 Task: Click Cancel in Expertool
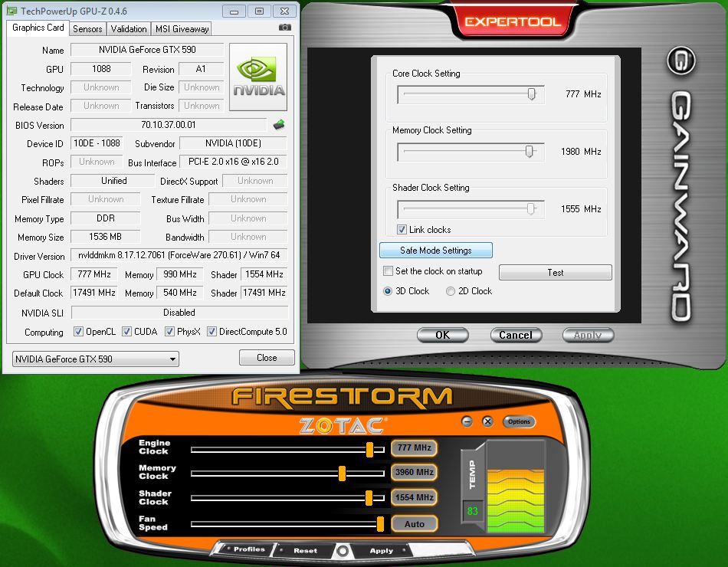pyautogui.click(x=516, y=335)
